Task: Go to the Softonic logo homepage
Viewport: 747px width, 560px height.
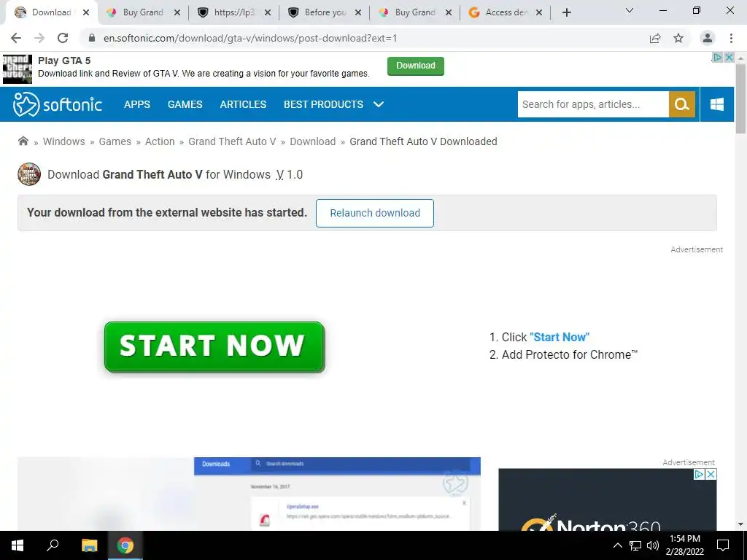Action: [57, 104]
